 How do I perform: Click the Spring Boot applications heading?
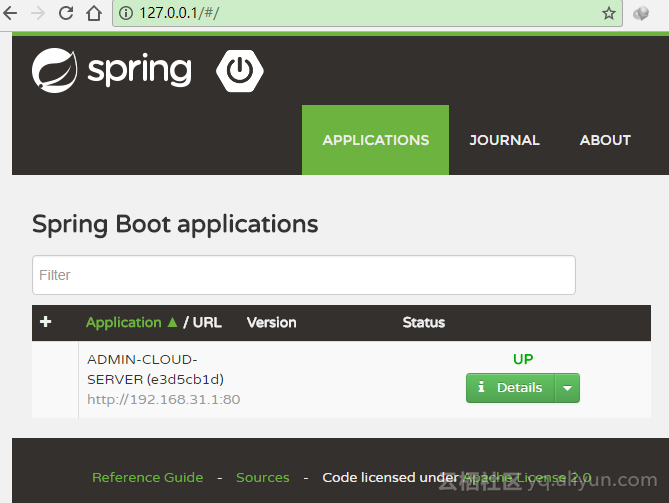(x=175, y=224)
